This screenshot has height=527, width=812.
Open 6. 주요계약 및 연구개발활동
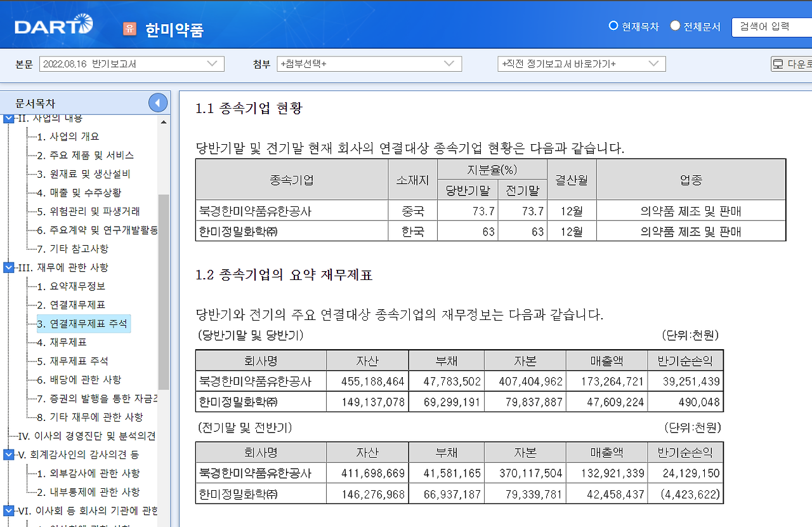[97, 230]
